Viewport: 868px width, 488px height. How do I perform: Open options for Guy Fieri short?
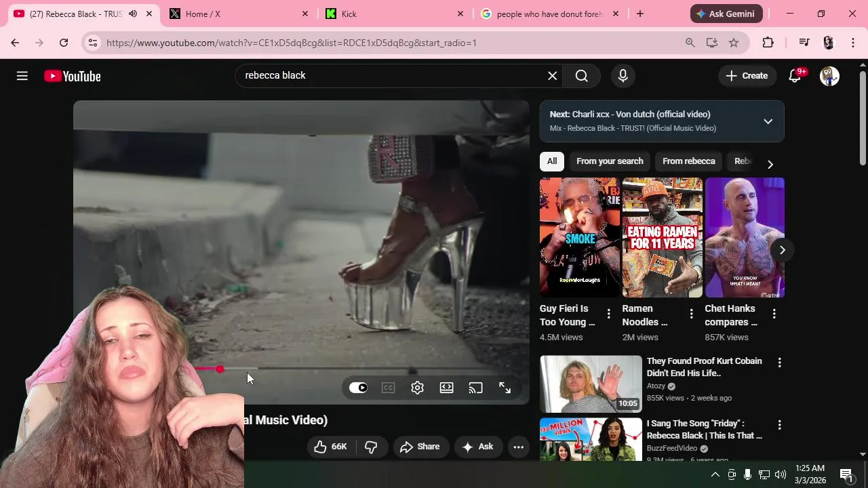(x=608, y=313)
